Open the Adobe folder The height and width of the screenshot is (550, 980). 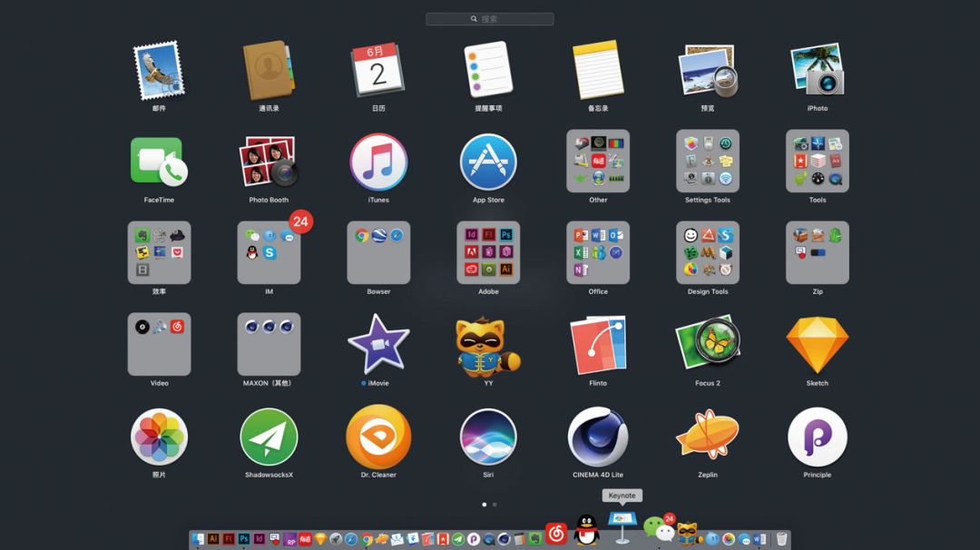[x=488, y=252]
